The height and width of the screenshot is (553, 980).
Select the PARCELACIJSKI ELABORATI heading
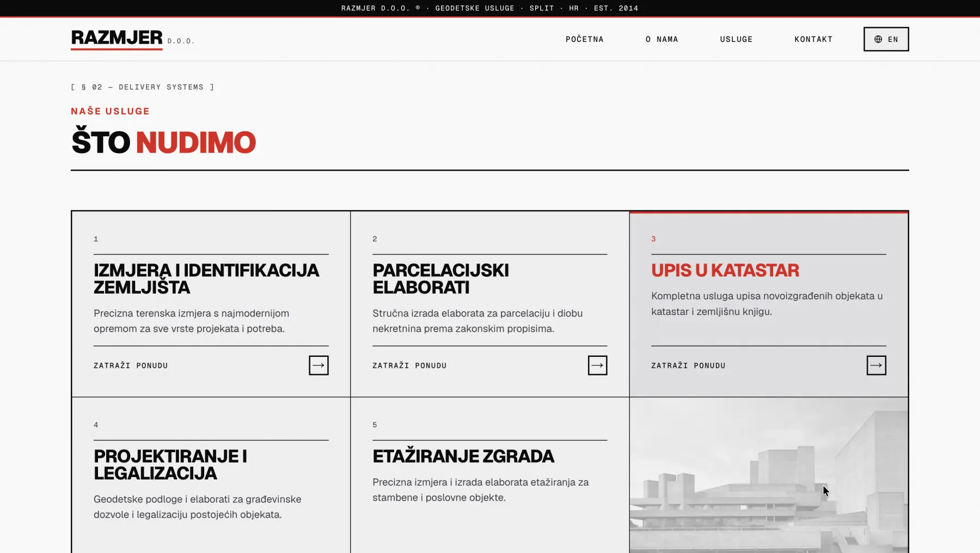[x=441, y=278]
